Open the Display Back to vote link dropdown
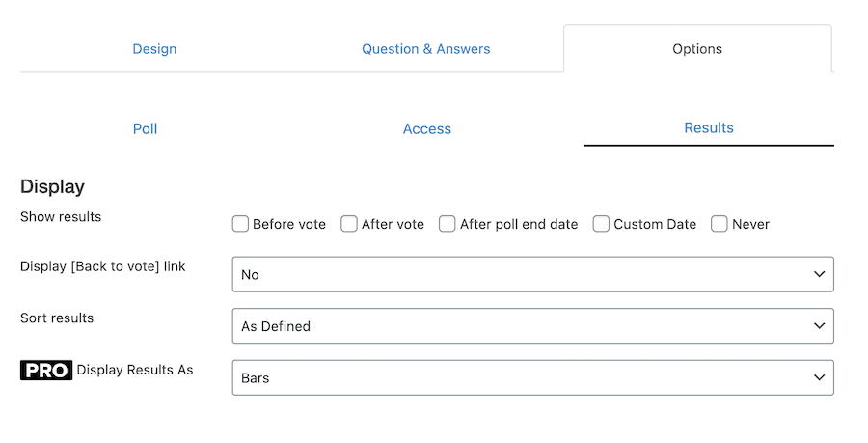The image size is (868, 443). [x=532, y=274]
